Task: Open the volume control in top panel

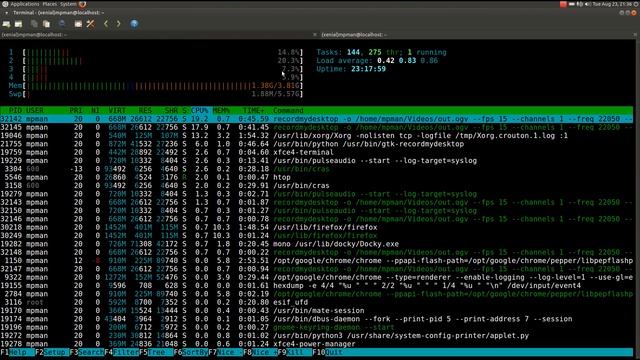Action: (587, 4)
